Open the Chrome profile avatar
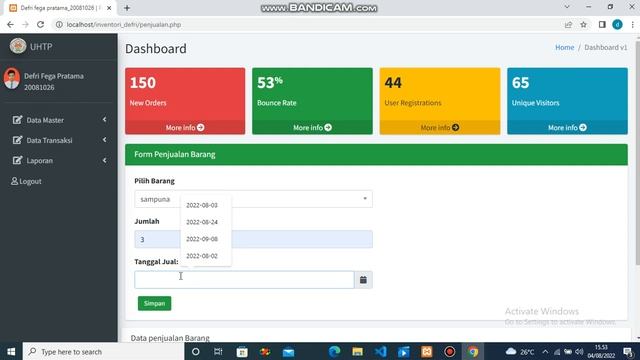The height and width of the screenshot is (360, 640). [x=618, y=24]
